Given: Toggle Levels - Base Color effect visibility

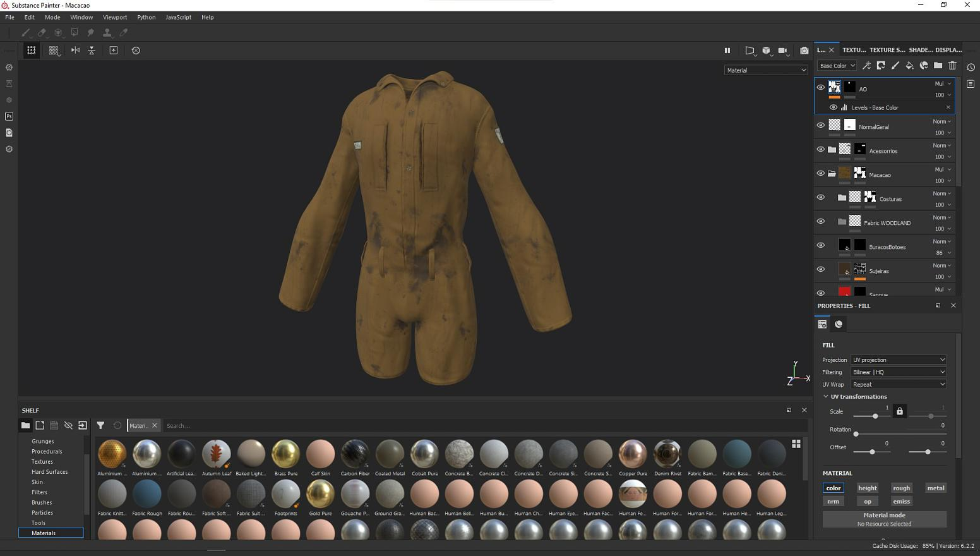Looking at the screenshot, I should pos(834,107).
